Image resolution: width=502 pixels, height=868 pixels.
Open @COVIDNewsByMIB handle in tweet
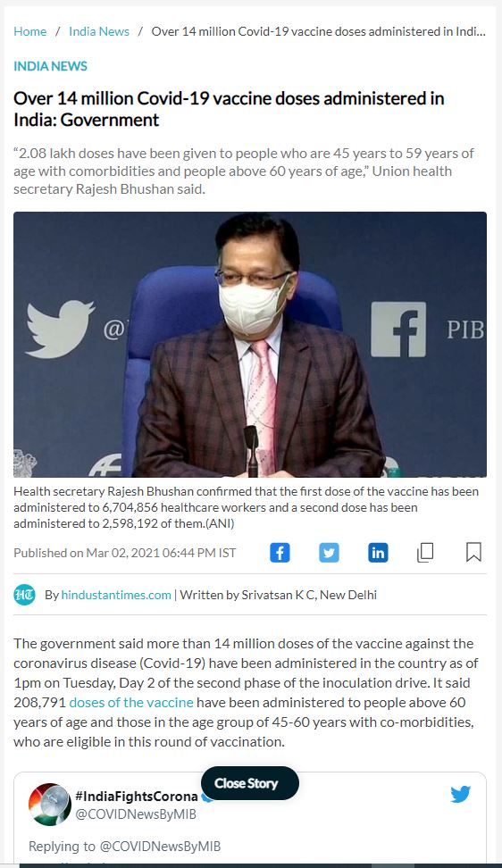tap(136, 814)
